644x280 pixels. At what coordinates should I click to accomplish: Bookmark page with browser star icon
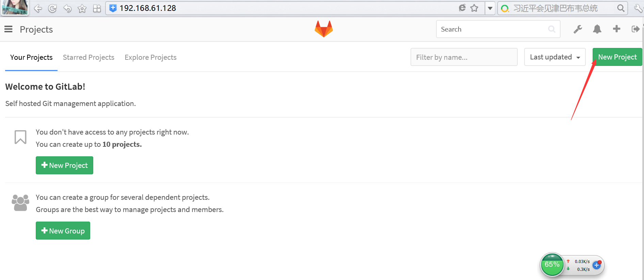(474, 8)
